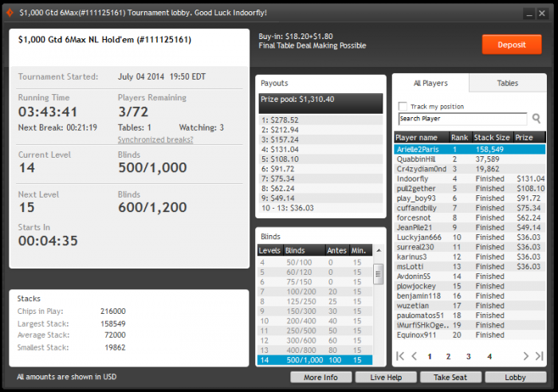Select player AvdoninSS row
This screenshot has width=558, height=392.
tap(470, 276)
